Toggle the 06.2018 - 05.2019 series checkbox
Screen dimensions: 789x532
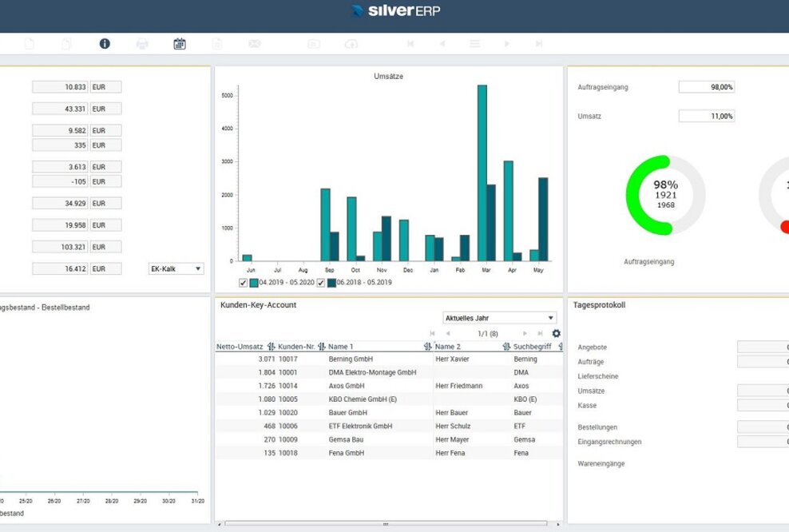[322, 283]
